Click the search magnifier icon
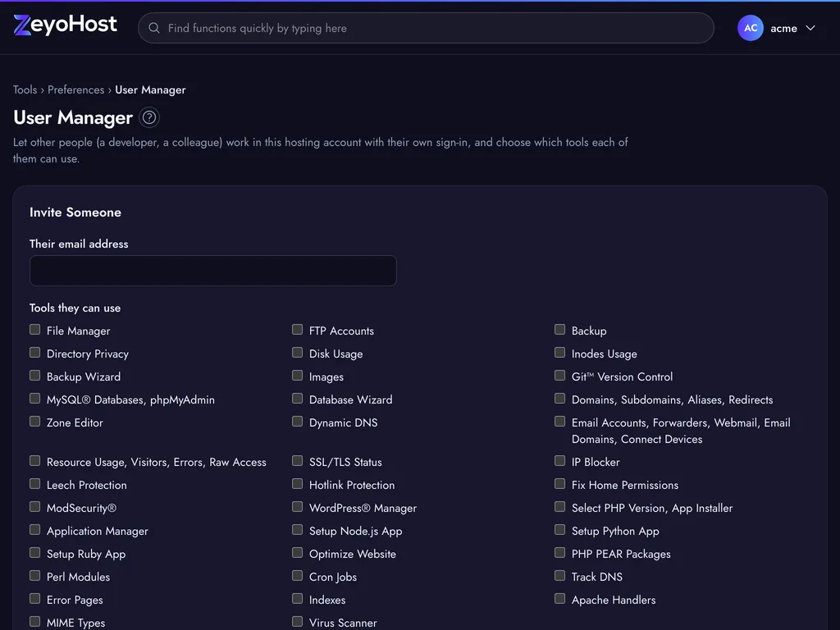The image size is (840, 630). pos(154,28)
